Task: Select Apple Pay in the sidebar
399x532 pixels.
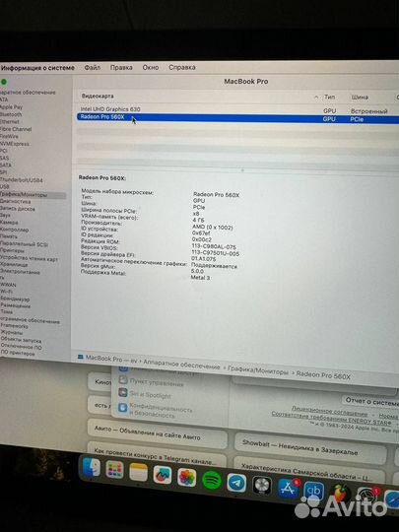Action: [x=11, y=106]
